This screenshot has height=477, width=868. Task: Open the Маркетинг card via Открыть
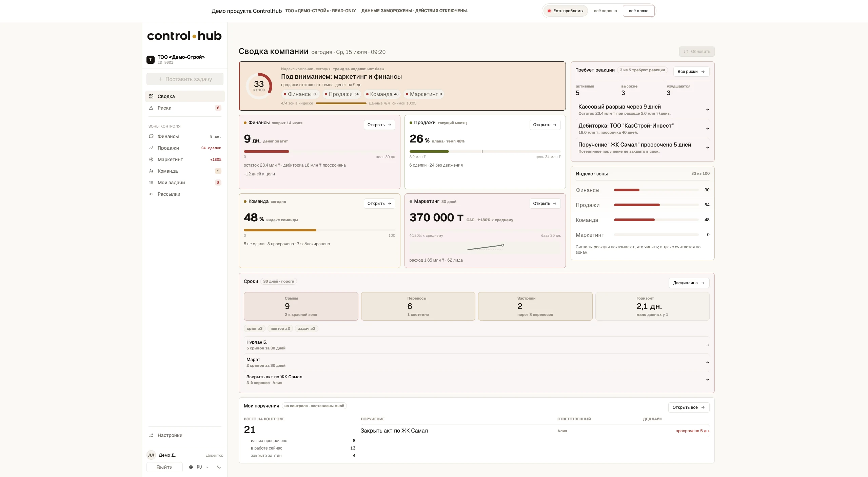[x=545, y=204]
